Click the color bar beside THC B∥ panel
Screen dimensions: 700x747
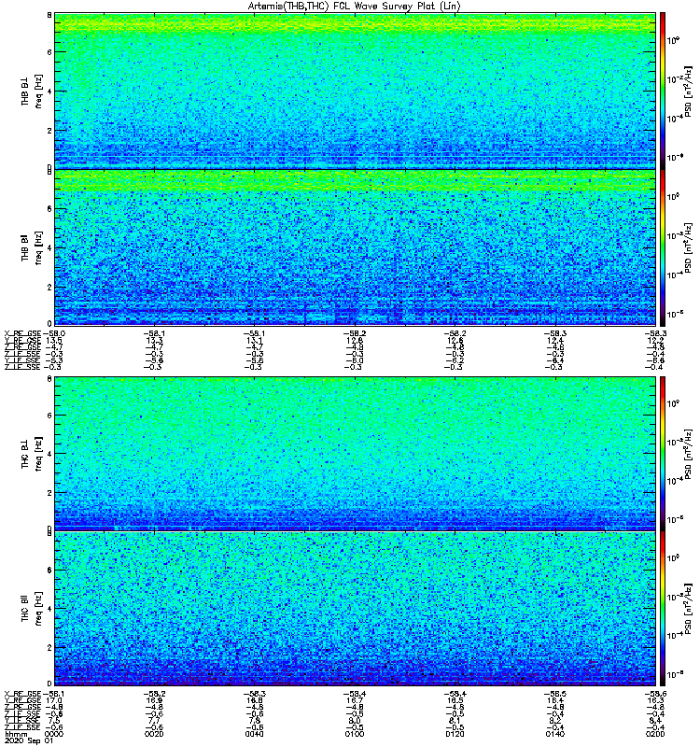click(x=662, y=609)
